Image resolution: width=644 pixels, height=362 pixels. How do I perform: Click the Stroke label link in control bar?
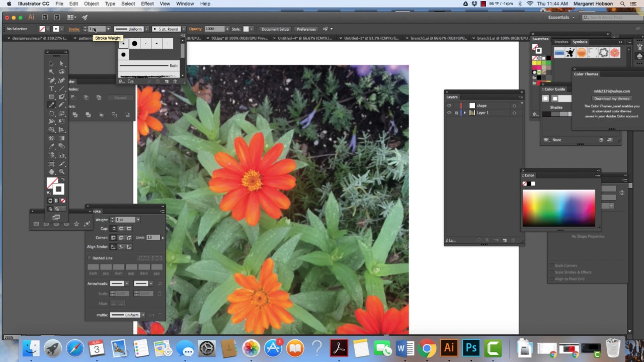click(x=74, y=29)
